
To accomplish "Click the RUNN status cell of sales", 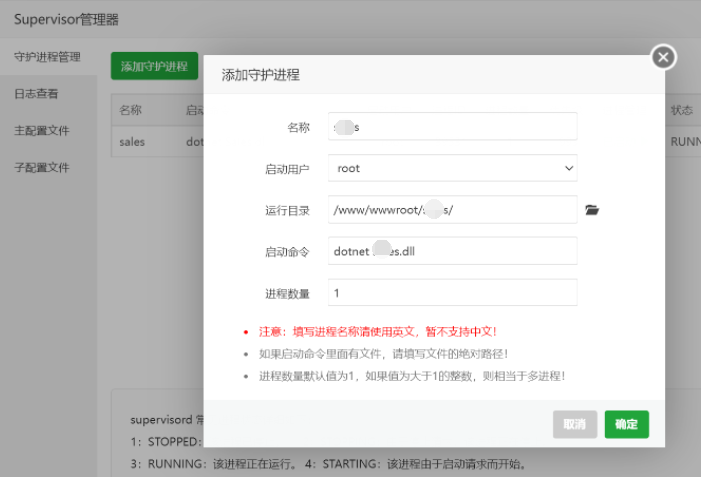I will (x=685, y=142).
